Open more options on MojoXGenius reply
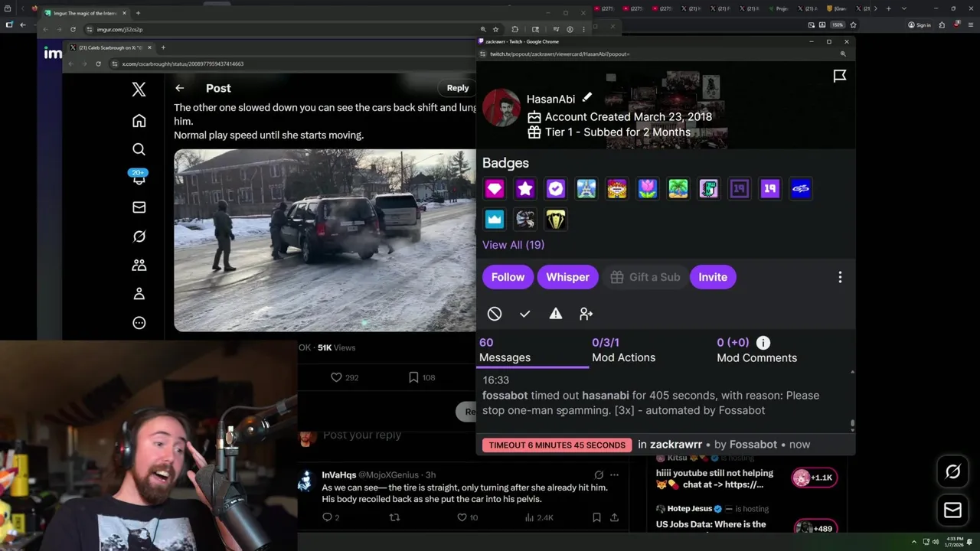This screenshot has width=980, height=551. [x=614, y=474]
